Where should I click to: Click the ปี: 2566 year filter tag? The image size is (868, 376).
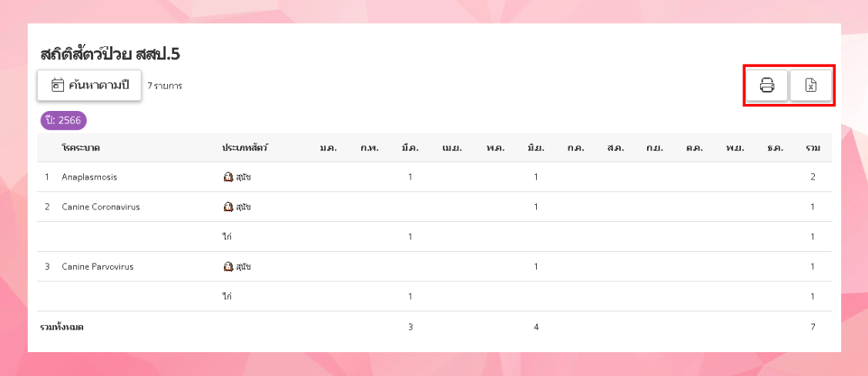pos(64,120)
